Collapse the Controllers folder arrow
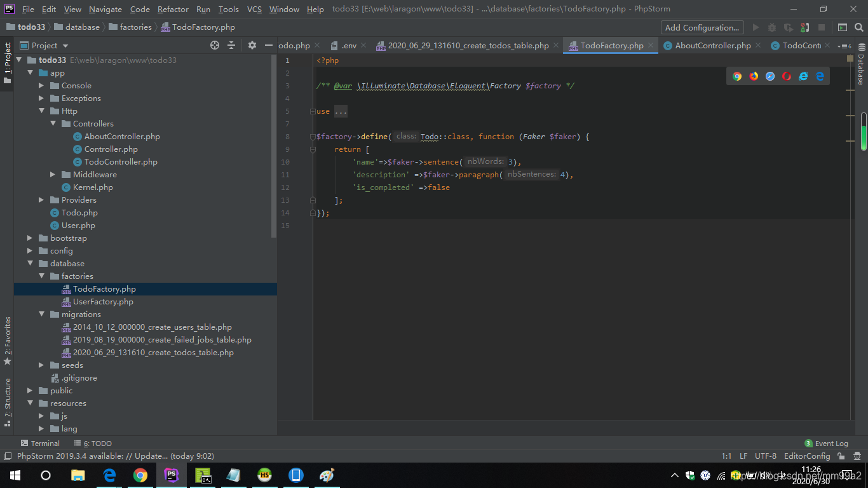This screenshot has width=868, height=488. [x=53, y=124]
